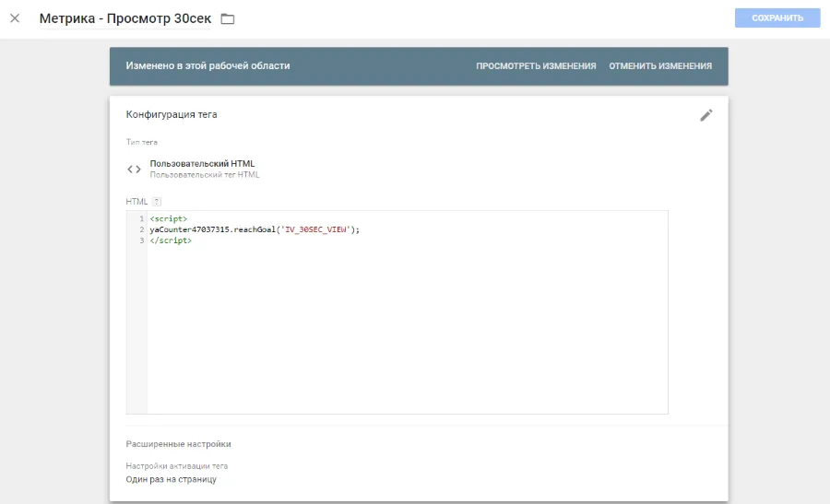Select line number 2 in the editor gutter
Screen dimensions: 830x504
click(x=141, y=229)
